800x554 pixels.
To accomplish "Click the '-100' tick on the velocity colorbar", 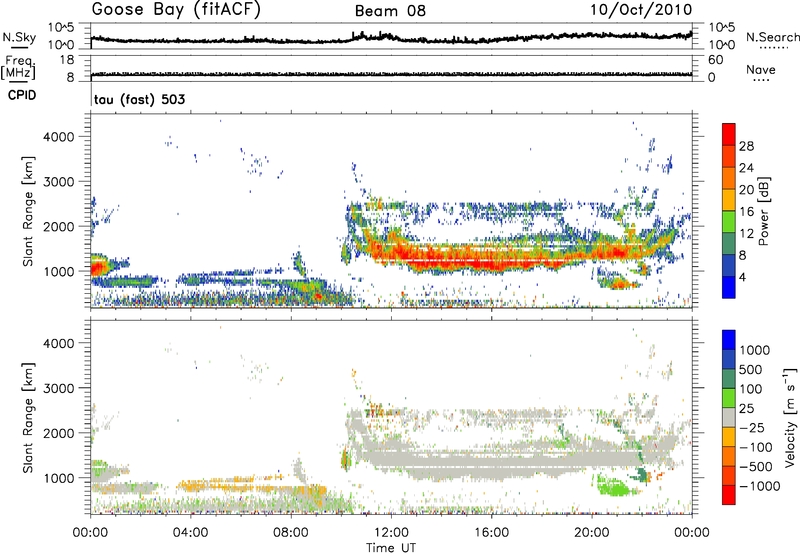I will point(755,447).
